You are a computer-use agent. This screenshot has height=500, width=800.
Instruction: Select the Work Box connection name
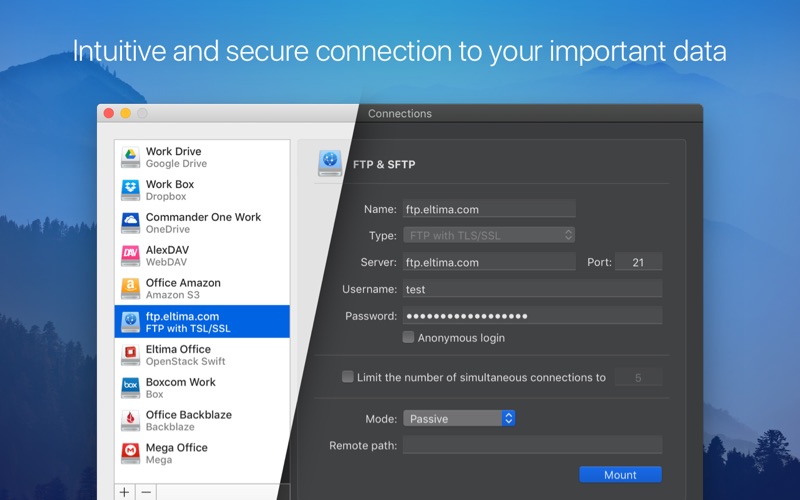(x=170, y=184)
